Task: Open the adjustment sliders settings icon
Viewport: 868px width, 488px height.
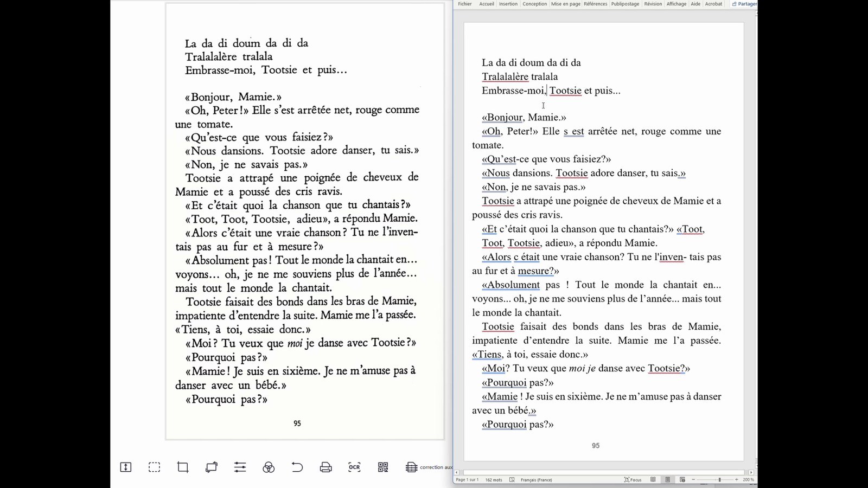Action: (x=240, y=467)
